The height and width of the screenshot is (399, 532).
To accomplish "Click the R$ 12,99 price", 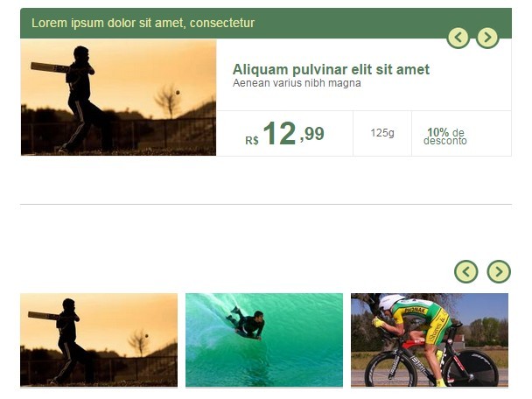I will click(284, 134).
